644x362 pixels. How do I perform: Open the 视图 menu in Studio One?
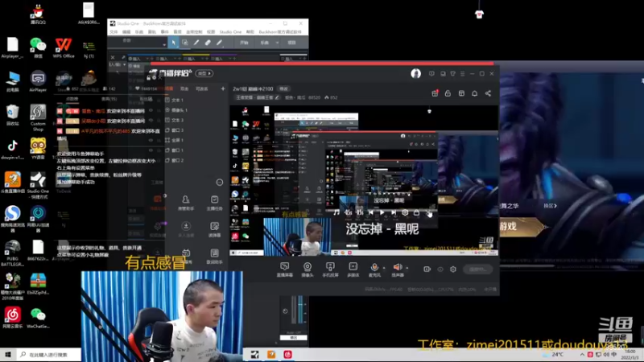(211, 32)
